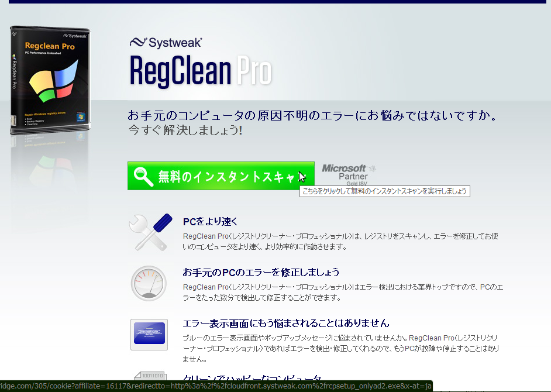This screenshot has height=392, width=551.
Task: Click the paragraph under 'PCをより速く'
Action: [x=340, y=241]
